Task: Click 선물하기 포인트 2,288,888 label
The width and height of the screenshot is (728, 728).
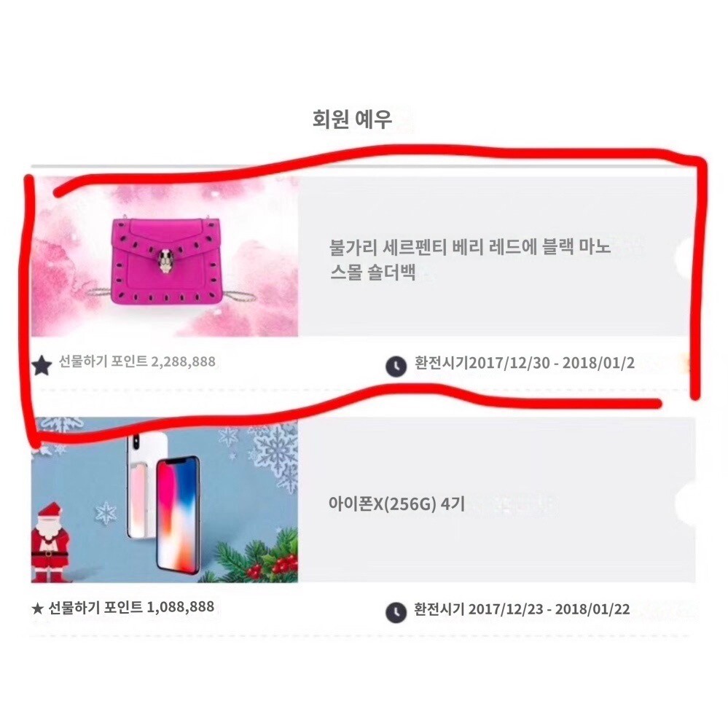Action: (x=137, y=361)
